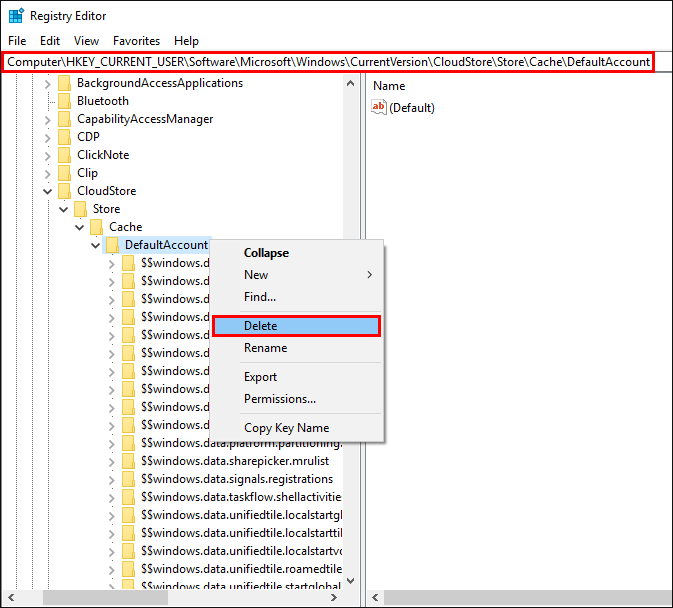This screenshot has width=673, height=608.
Task: Click the DefaultAccount folder icon
Action: click(x=112, y=245)
